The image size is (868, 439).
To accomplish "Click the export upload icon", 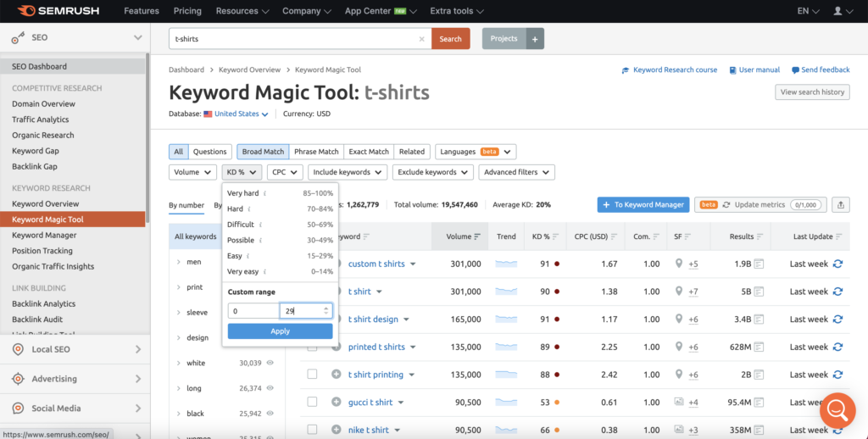I will click(x=841, y=205).
